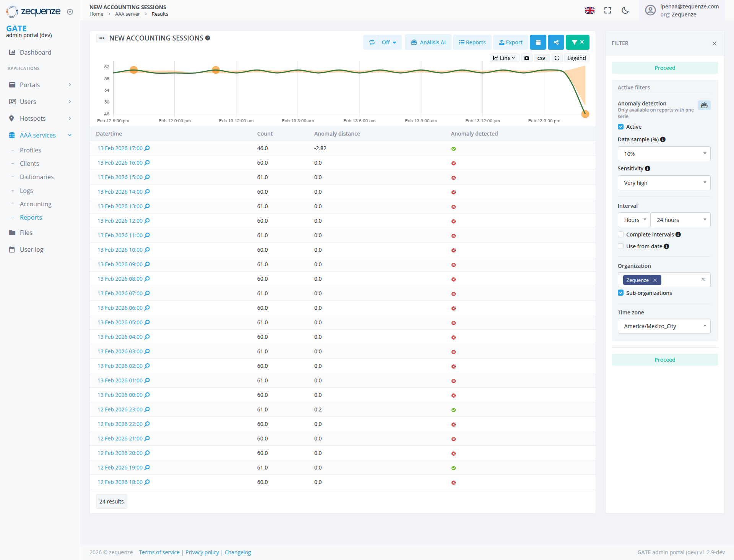734x560 pixels.
Task: Open the blue calendar scheduling icon
Action: 538,42
